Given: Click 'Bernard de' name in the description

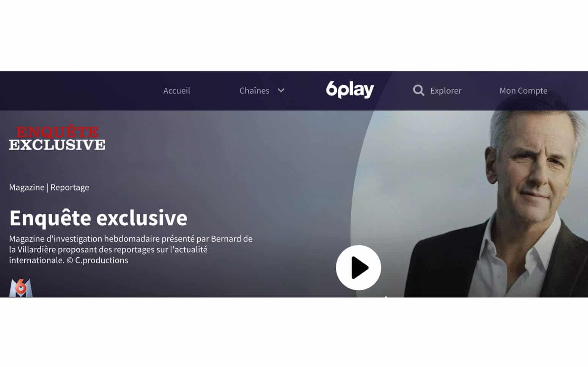Looking at the screenshot, I should pos(232,239).
